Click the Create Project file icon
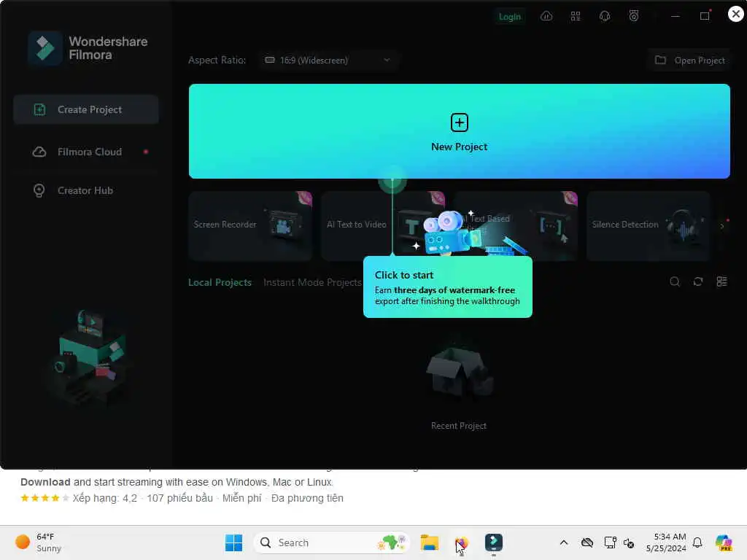 tap(39, 109)
